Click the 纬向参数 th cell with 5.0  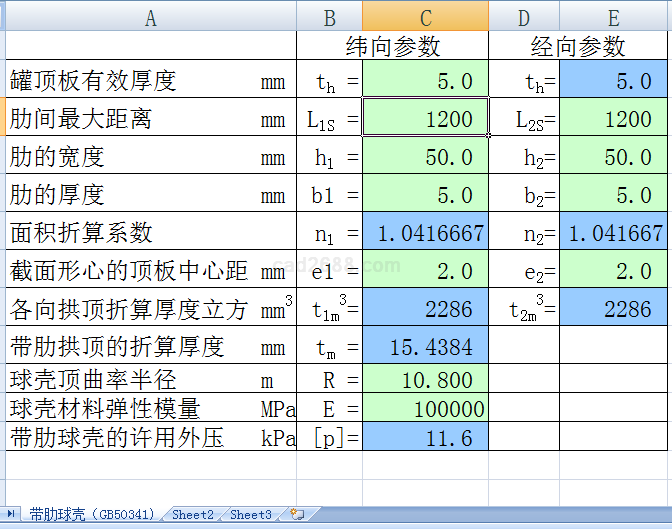tap(425, 81)
